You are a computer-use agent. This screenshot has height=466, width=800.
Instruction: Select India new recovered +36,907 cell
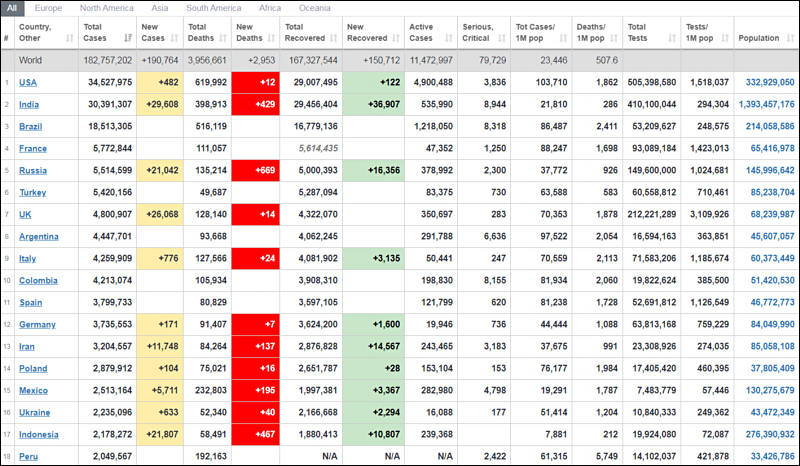(373, 104)
